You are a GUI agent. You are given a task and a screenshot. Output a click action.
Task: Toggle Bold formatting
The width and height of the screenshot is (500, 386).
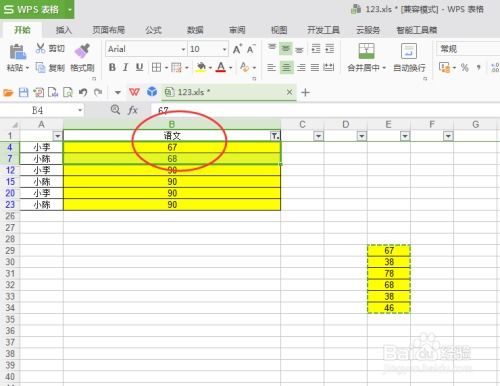(x=112, y=68)
